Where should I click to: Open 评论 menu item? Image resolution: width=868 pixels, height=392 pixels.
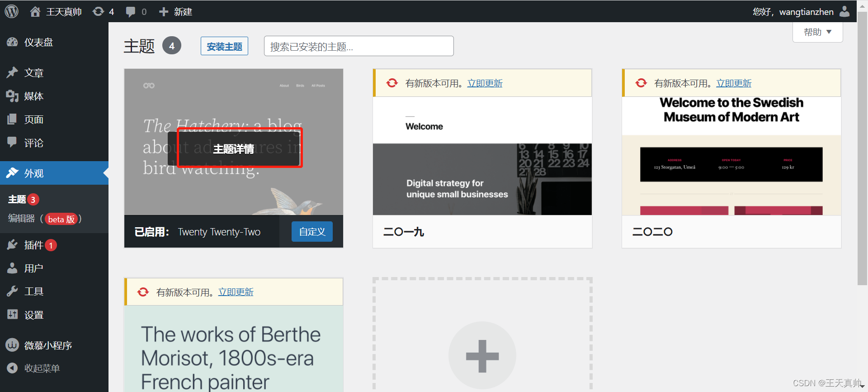coord(54,143)
